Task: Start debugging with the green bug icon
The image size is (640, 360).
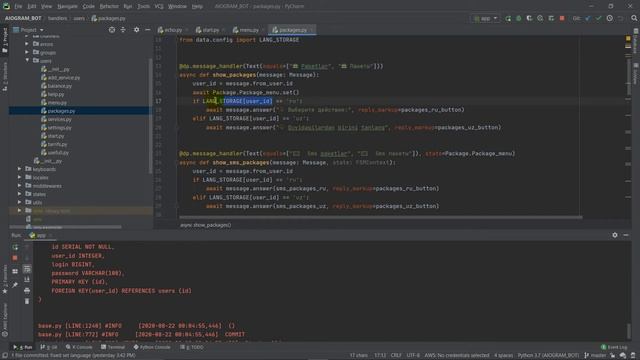Action: (518, 18)
